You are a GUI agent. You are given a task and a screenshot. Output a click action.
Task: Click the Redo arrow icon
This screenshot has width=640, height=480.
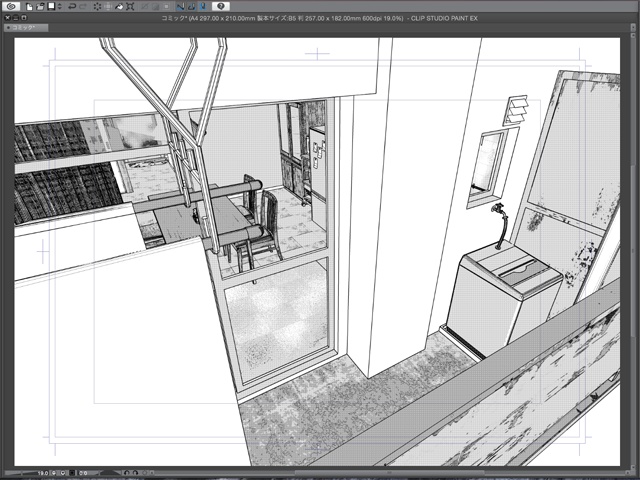[x=83, y=7]
